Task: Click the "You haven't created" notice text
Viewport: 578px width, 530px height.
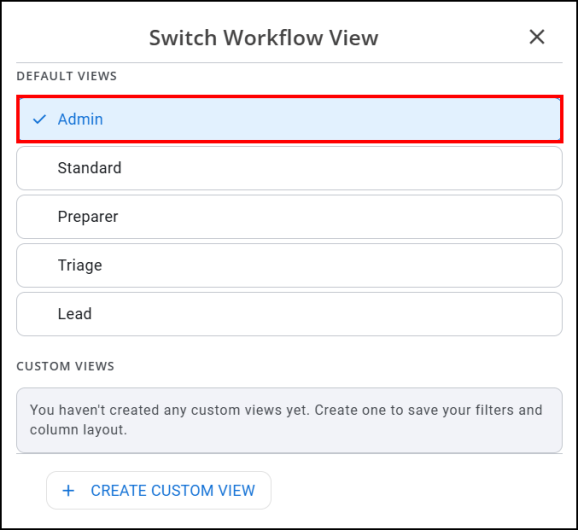Action: [x=286, y=420]
